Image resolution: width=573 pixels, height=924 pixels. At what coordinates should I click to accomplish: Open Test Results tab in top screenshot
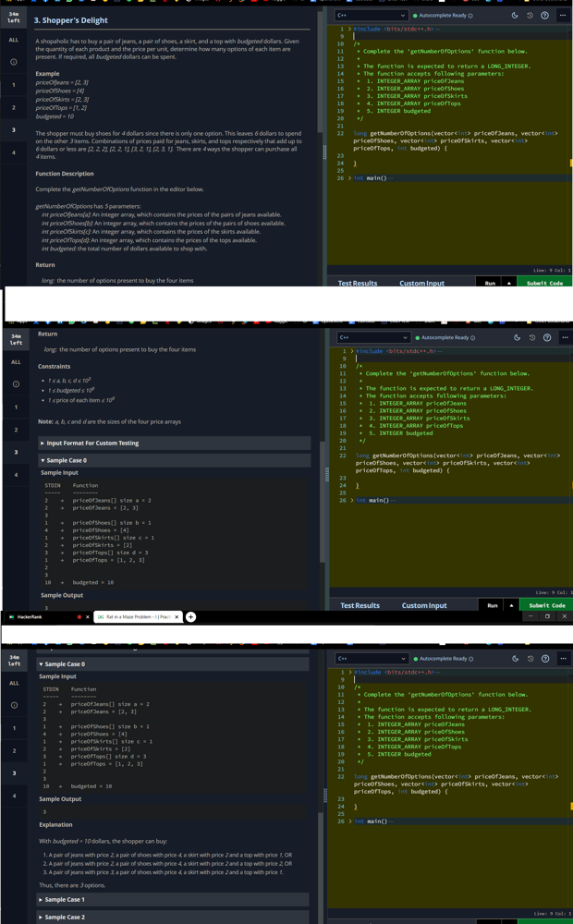tap(358, 284)
